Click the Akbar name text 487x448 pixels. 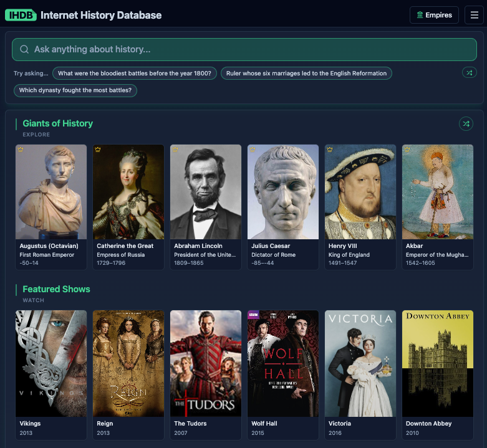pyautogui.click(x=414, y=246)
